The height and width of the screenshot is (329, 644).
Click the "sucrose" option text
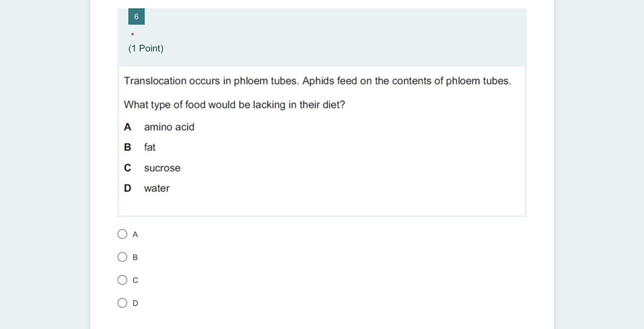pos(162,168)
